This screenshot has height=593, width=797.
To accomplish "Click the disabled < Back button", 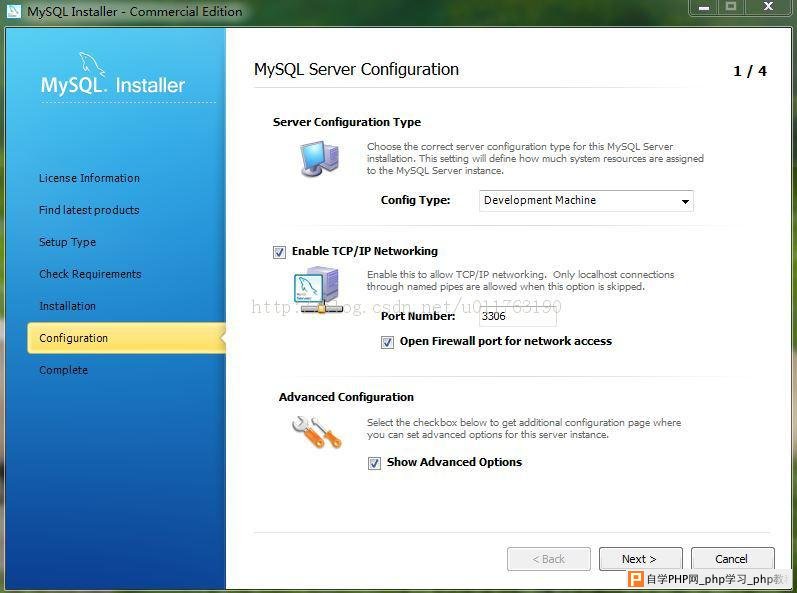I will click(549, 559).
